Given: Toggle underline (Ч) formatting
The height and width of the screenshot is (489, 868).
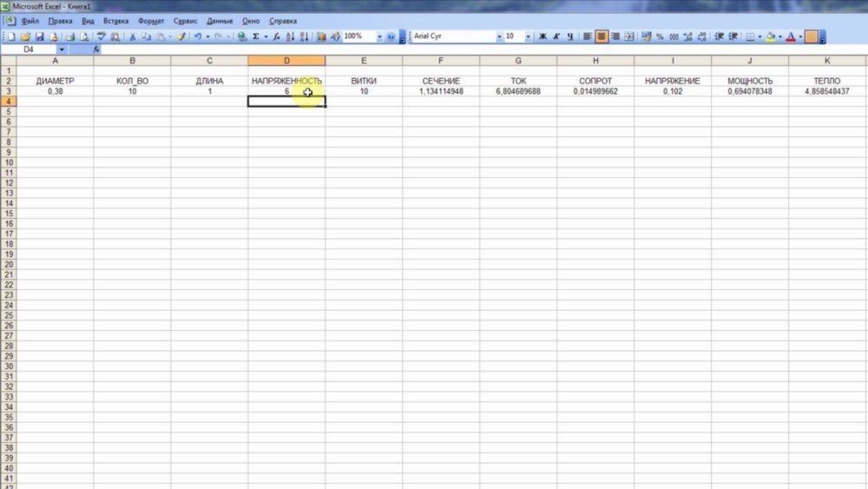Looking at the screenshot, I should 570,36.
